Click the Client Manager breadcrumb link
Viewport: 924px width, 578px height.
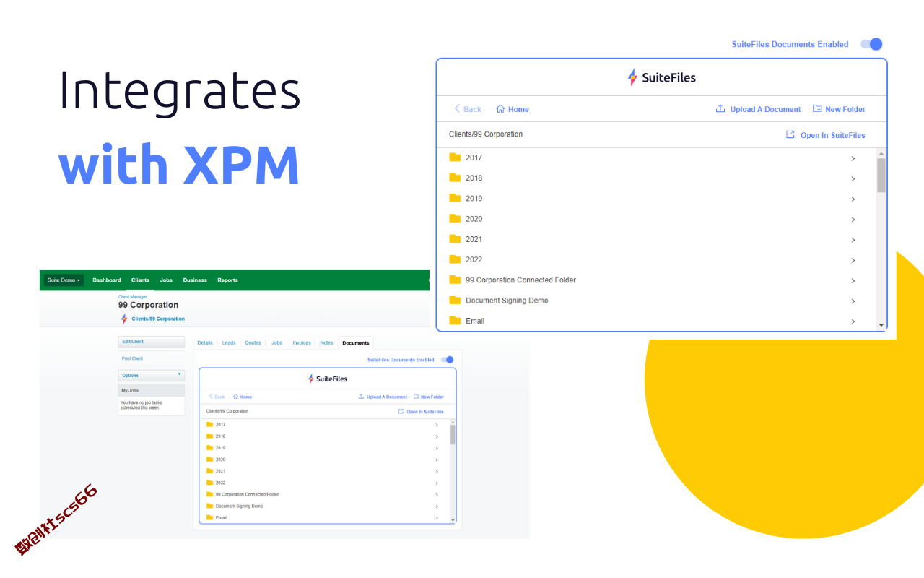133,296
